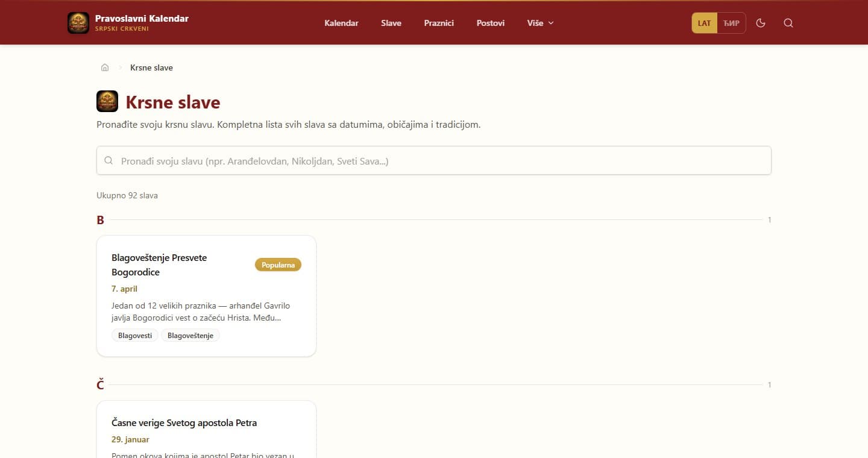The height and width of the screenshot is (458, 868).
Task: Click the Popularna badge
Action: (278, 265)
